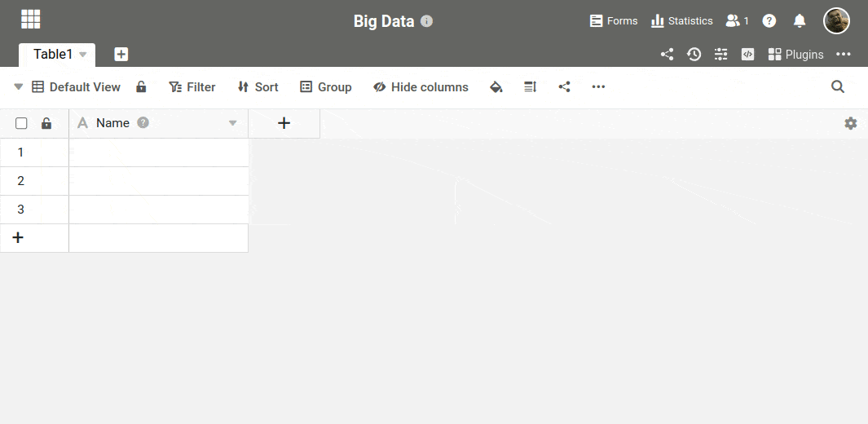Screen dimensions: 868x424
Task: Click the base share icon beside history
Action: [x=667, y=55]
